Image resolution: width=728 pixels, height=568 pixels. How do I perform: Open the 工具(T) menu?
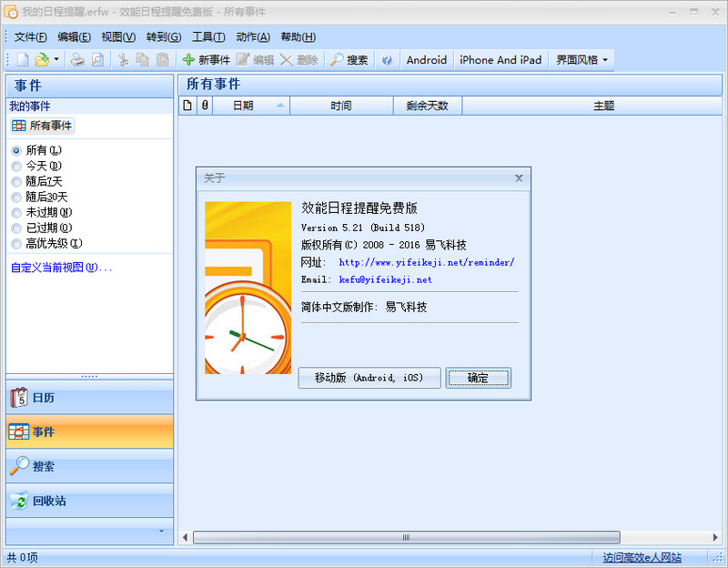[208, 37]
